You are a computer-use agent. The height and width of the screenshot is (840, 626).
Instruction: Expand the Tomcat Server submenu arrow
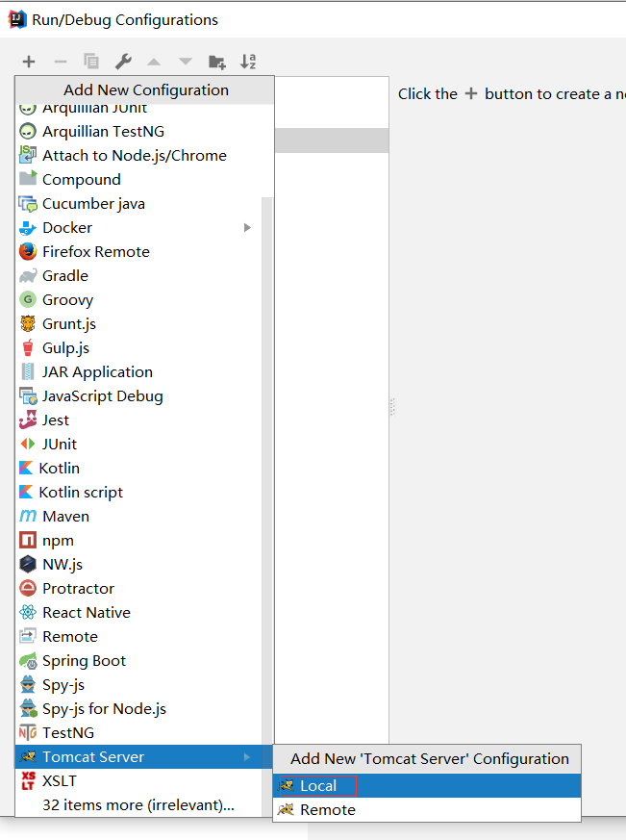[x=247, y=757]
